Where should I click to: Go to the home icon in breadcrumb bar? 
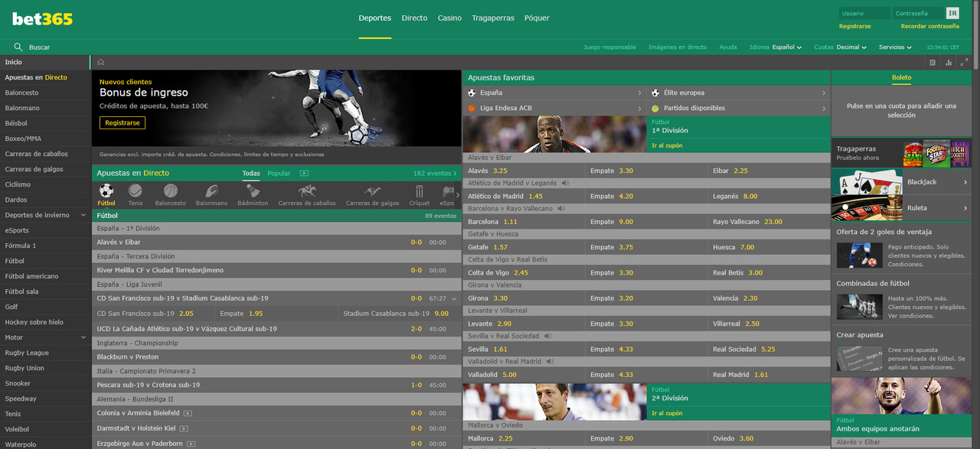pyautogui.click(x=101, y=62)
